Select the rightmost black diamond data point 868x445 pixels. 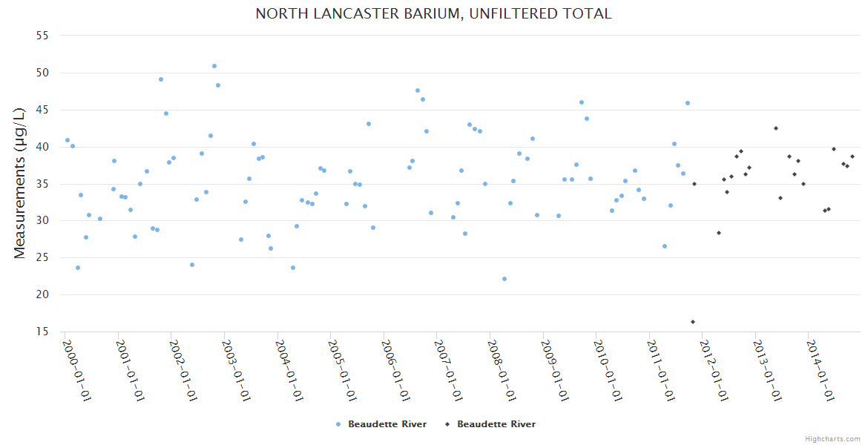[x=852, y=156]
